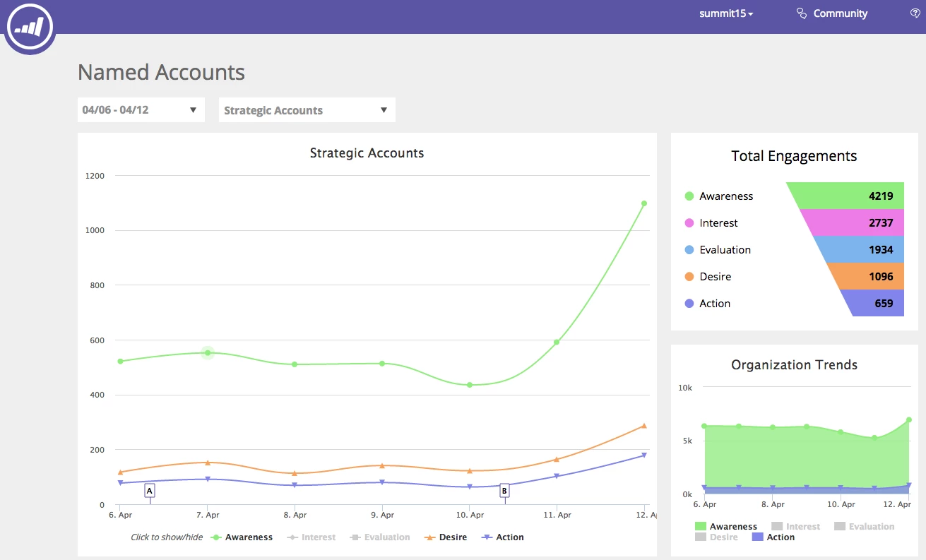Viewport: 926px width, 560px height.
Task: Select the pink Interest dot in Total Engagements
Action: [689, 223]
